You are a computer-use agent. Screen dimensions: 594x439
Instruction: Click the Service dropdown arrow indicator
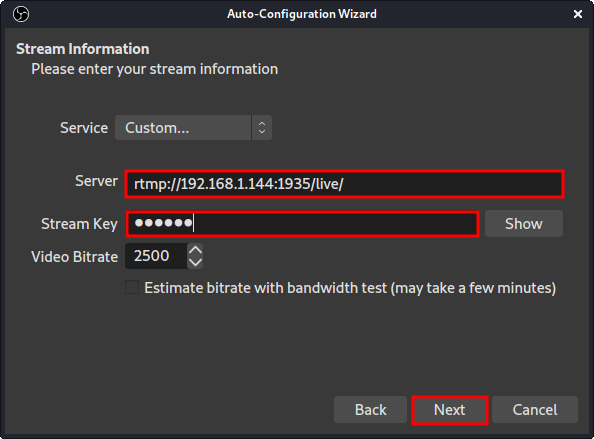click(262, 128)
